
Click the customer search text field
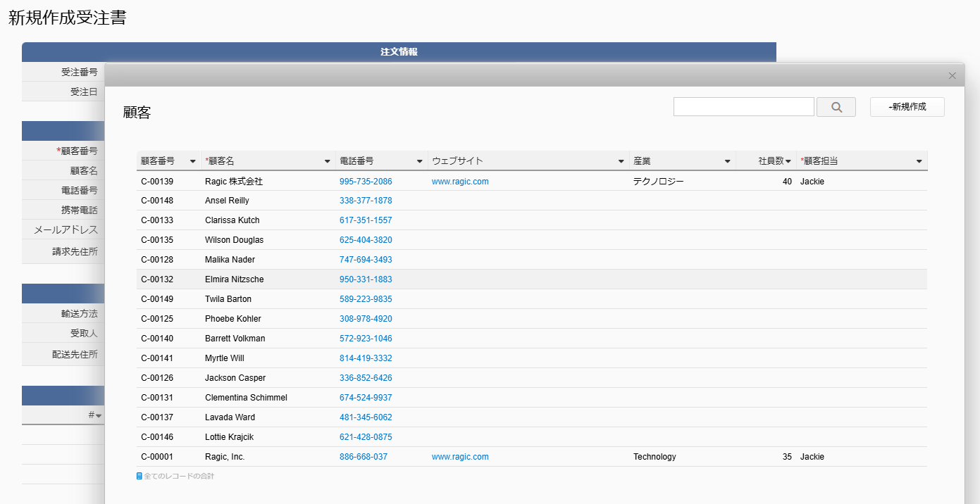743,107
